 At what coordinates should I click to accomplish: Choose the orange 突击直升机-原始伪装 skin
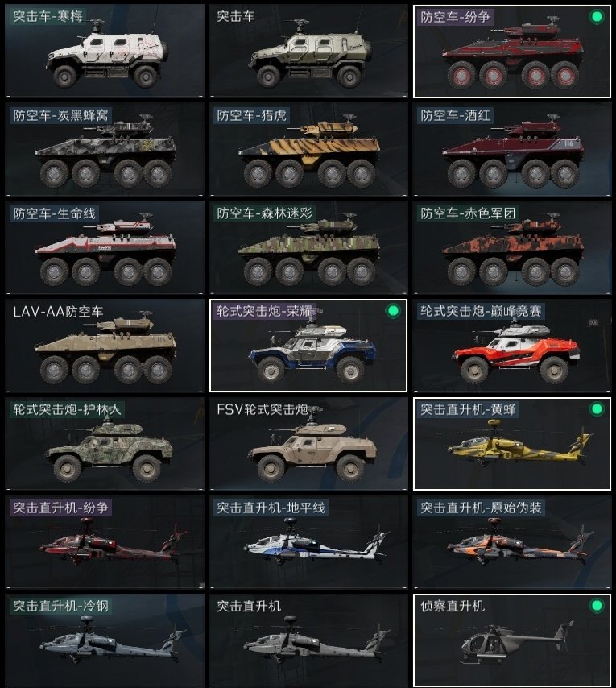(512, 542)
